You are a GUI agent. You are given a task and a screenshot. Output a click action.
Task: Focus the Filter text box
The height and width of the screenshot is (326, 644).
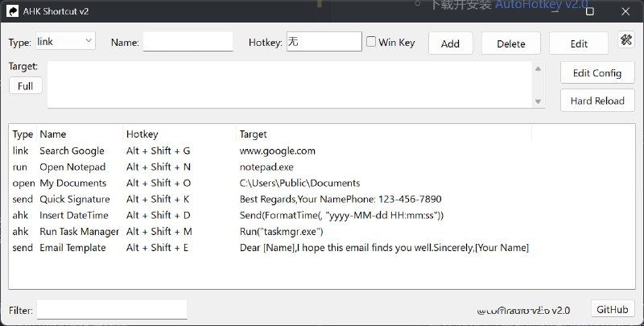tap(112, 310)
